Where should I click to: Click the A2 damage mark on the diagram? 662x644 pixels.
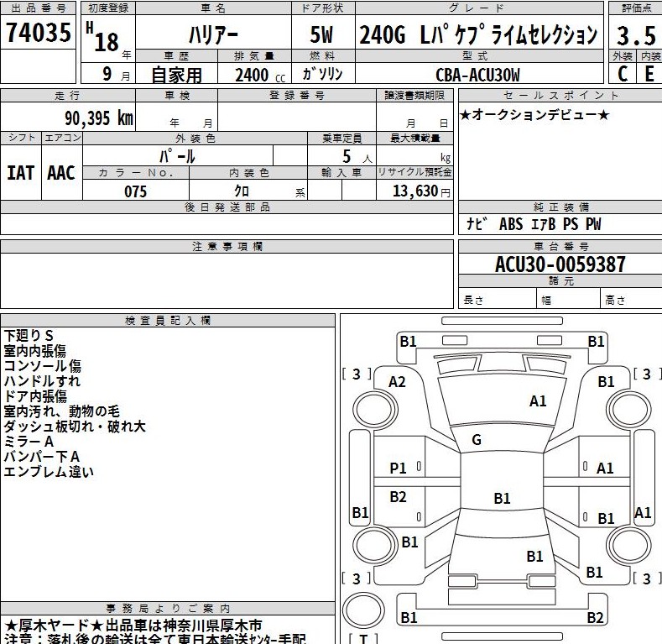pyautogui.click(x=397, y=382)
